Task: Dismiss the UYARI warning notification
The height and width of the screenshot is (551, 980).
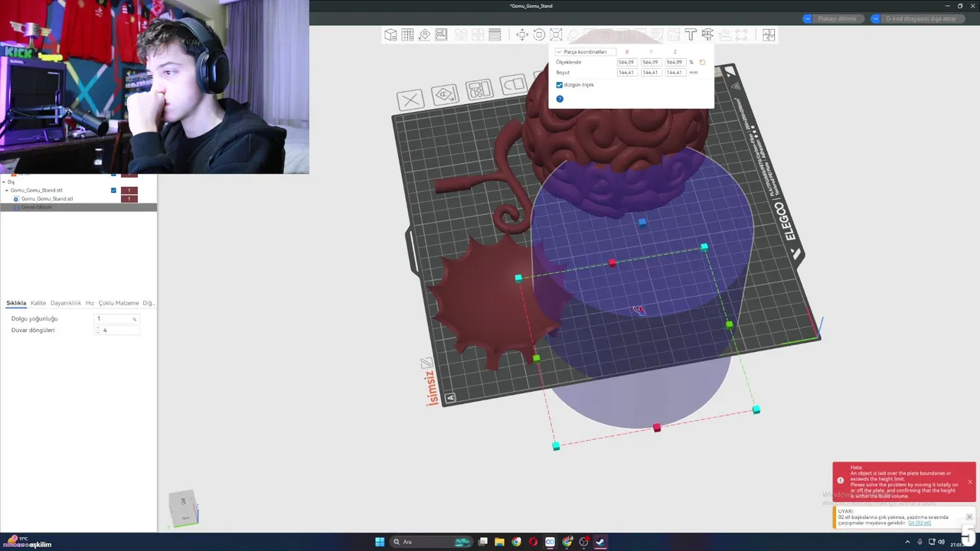Action: point(969,517)
